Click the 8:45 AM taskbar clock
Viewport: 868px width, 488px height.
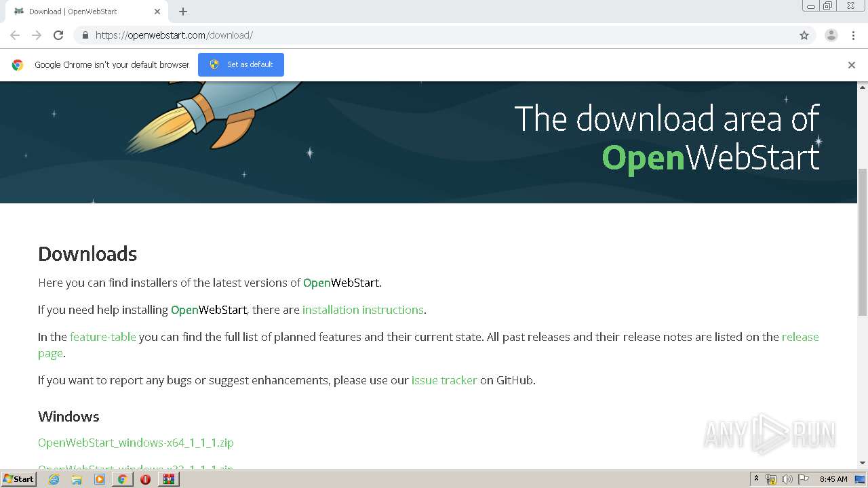point(833,479)
